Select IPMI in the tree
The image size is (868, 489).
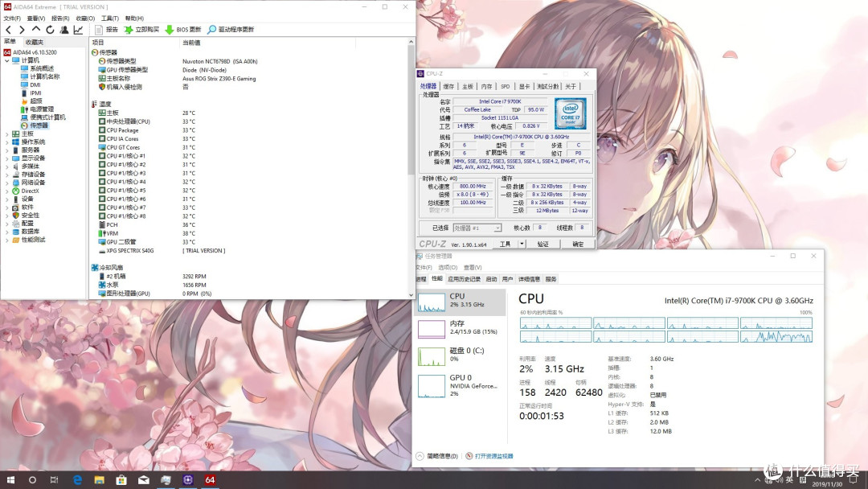coord(35,93)
